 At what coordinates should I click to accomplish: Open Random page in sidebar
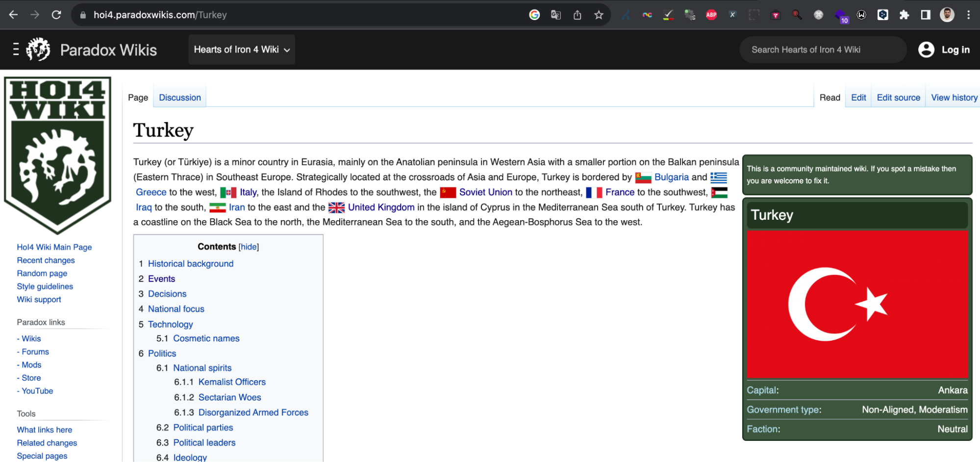click(x=42, y=274)
